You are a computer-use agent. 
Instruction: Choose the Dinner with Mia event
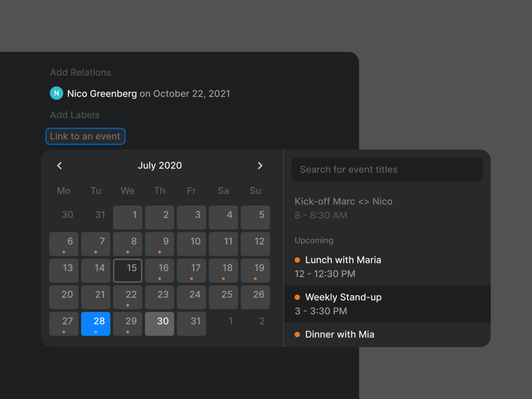point(387,335)
